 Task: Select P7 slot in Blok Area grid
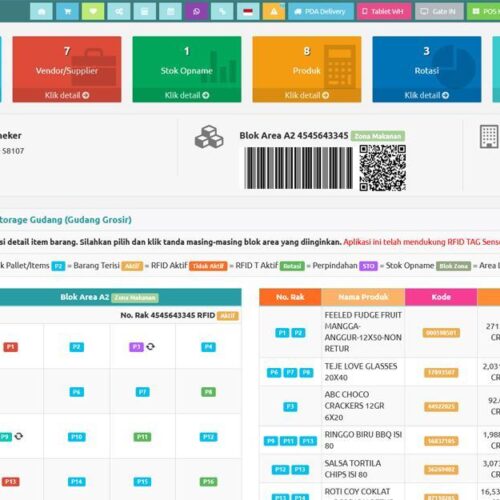tap(142, 392)
